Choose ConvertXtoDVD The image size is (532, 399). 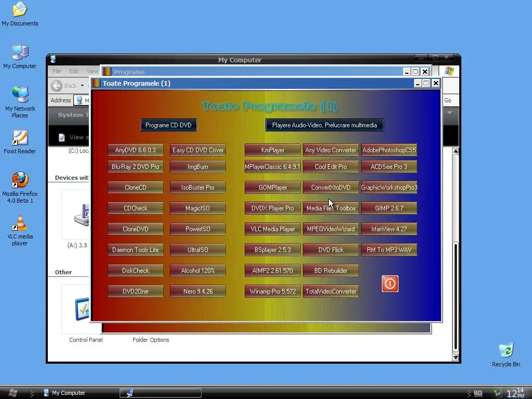(x=331, y=187)
